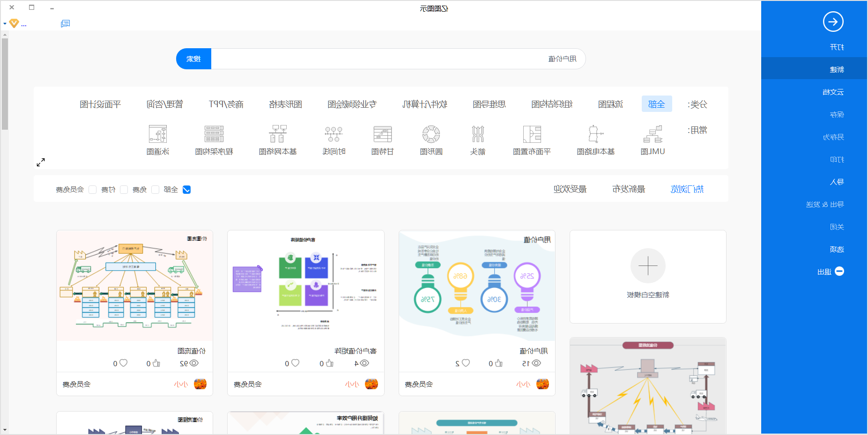Check the 会员免费 filter checkbox
The image size is (868, 435).
click(x=92, y=190)
